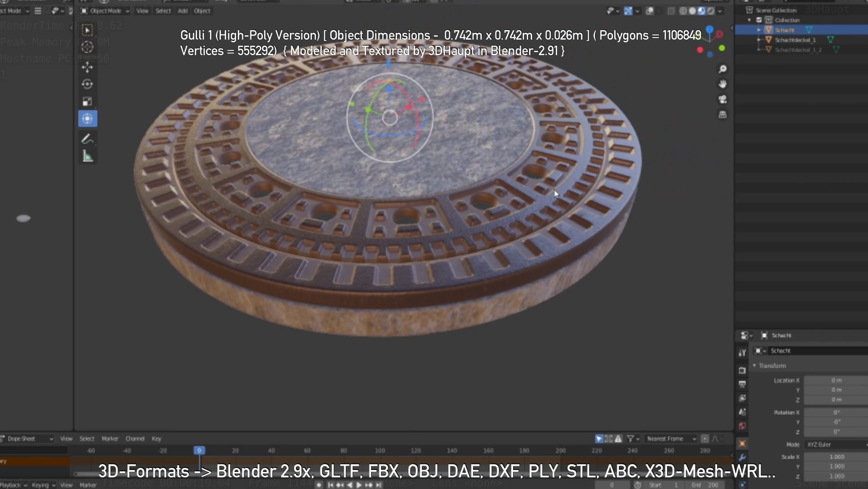Select the Measure tool
Image resolution: width=868 pixels, height=489 pixels.
pyautogui.click(x=87, y=156)
